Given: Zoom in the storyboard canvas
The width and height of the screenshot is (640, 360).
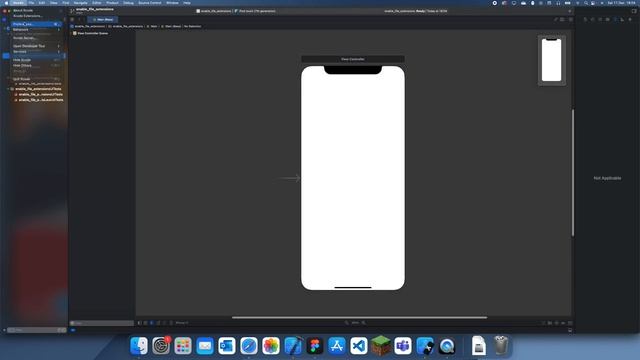Looking at the screenshot, I should click(x=363, y=323).
